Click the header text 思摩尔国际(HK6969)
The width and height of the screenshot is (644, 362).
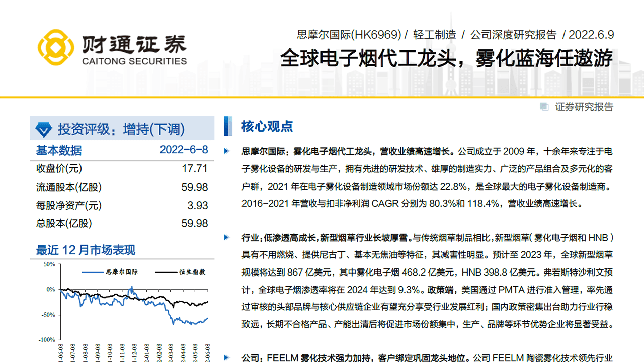[349, 35]
